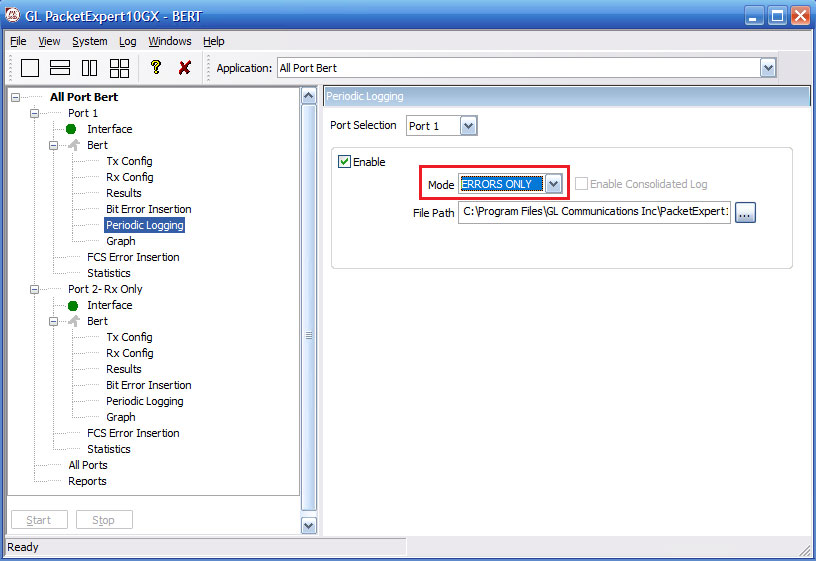
Task: Choose the four-pane grid layout icon
Action: coord(119,68)
